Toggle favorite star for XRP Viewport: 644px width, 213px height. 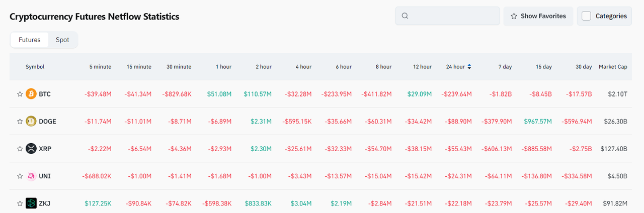pos(20,149)
